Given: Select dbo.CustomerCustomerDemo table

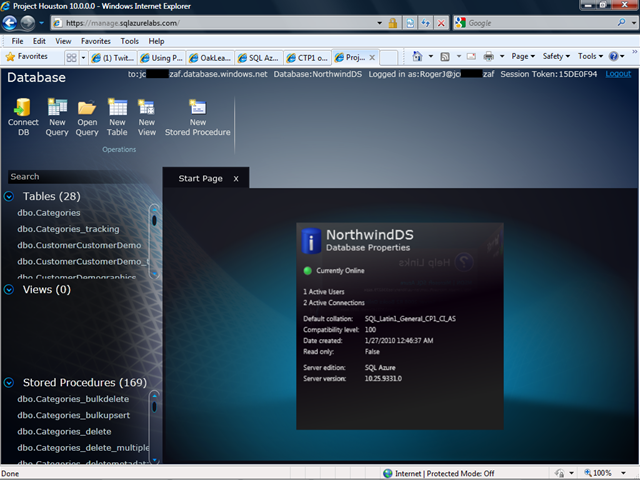Looking at the screenshot, I should [x=79, y=245].
